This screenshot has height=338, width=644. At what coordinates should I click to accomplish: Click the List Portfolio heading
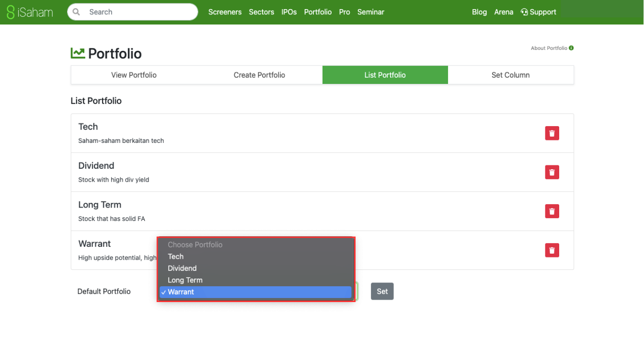point(96,101)
